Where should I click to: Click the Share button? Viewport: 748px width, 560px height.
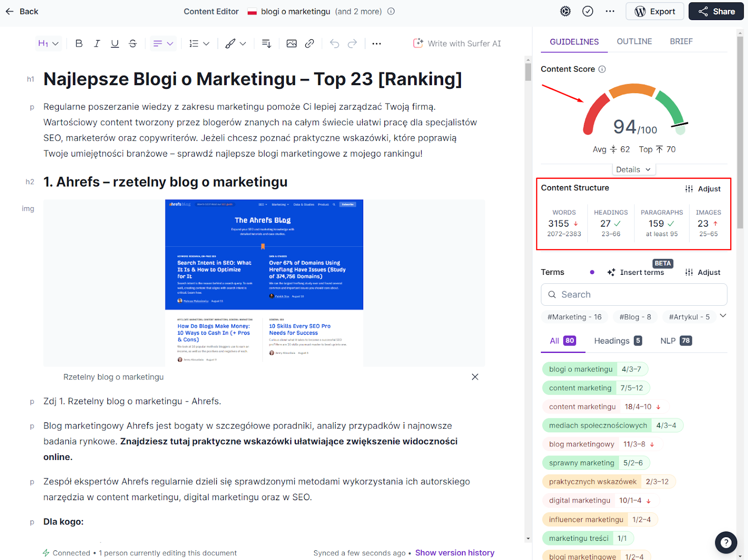coord(716,11)
